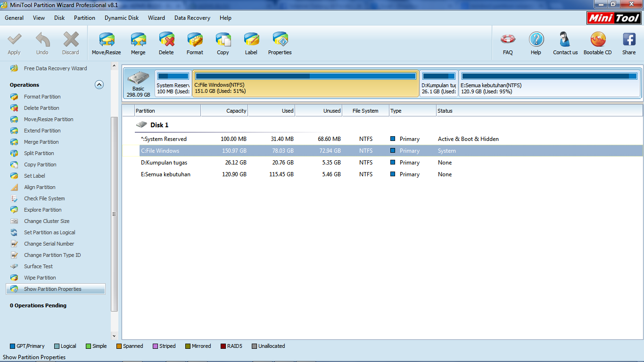The height and width of the screenshot is (362, 644).
Task: Collapse the Operations section chevron
Action: (x=99, y=85)
